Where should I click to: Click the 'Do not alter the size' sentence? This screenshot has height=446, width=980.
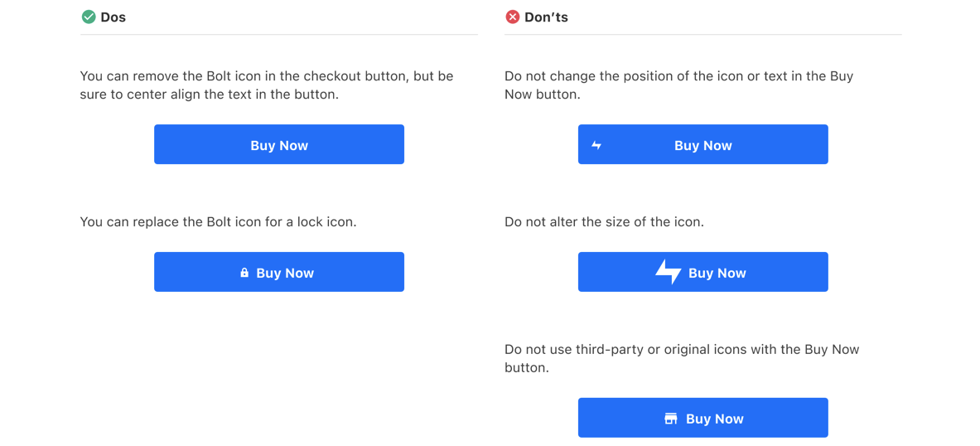click(x=605, y=222)
